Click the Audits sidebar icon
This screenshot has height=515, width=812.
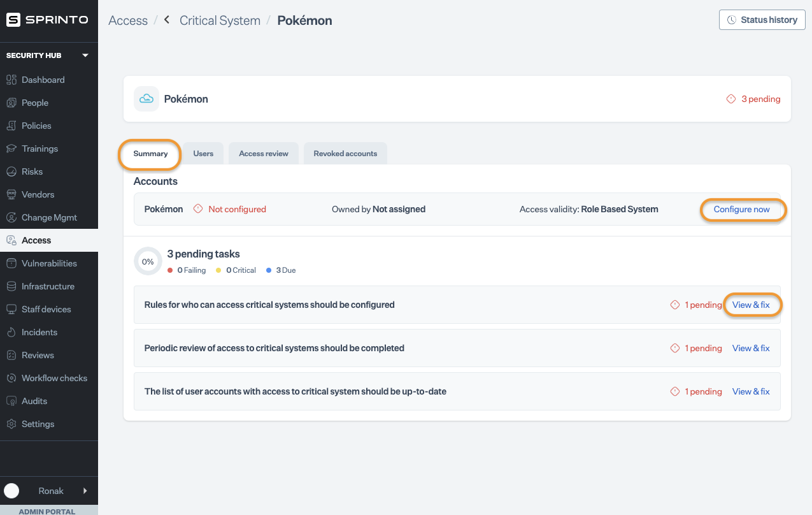tap(11, 401)
